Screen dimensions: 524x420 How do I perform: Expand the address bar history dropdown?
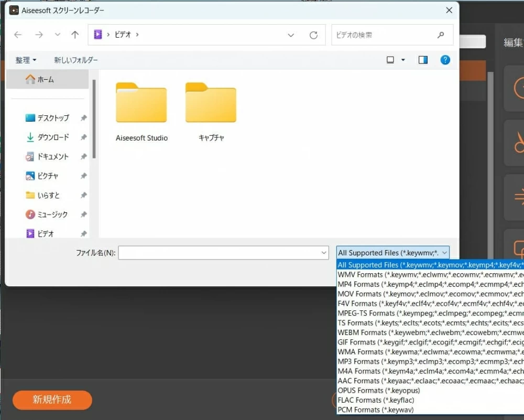click(291, 35)
